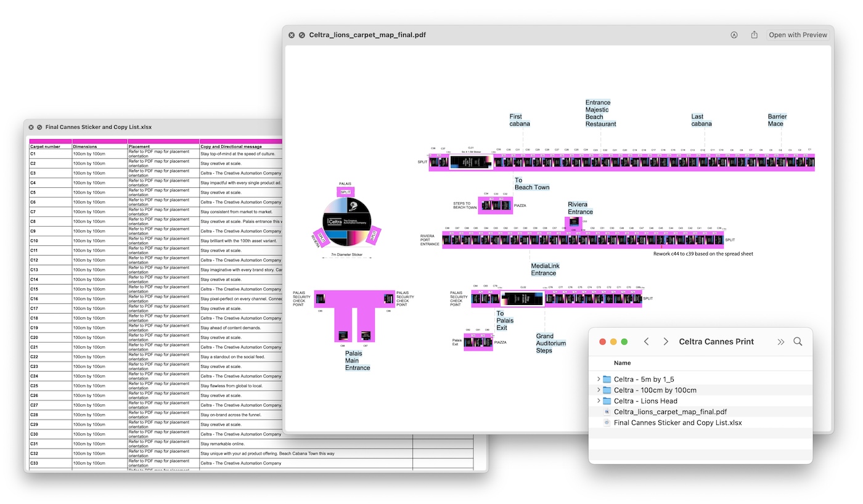Screen dimensions: 863x504
Task: Click the Celtra - 5m by 1_5 folder icon
Action: click(x=607, y=380)
